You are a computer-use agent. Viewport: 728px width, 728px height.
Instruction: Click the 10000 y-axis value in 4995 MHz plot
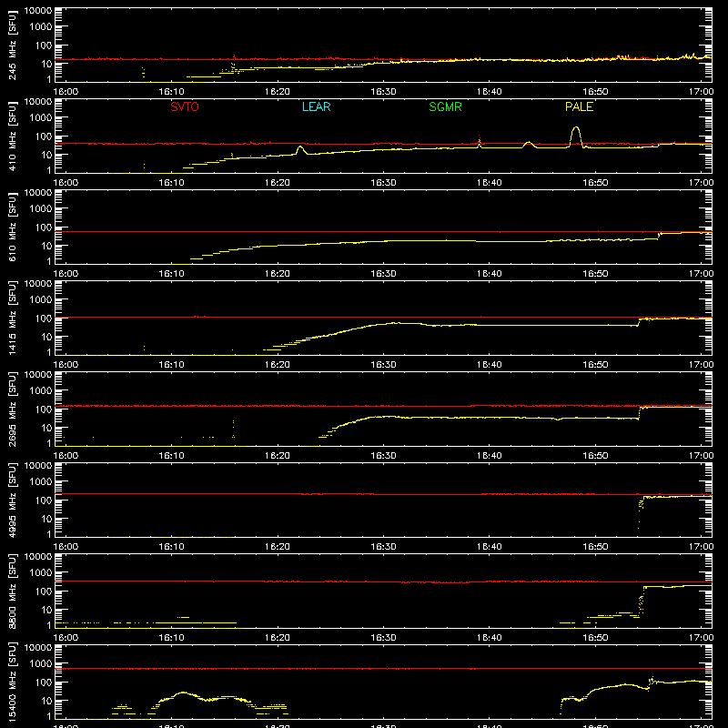[38, 466]
